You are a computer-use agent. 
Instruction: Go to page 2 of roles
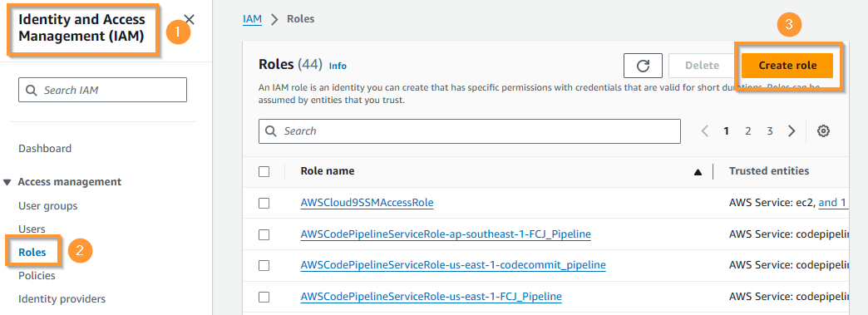[x=748, y=131]
